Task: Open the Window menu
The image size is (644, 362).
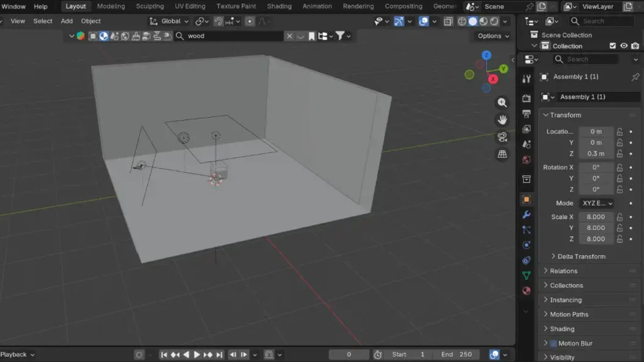Action: [13, 6]
